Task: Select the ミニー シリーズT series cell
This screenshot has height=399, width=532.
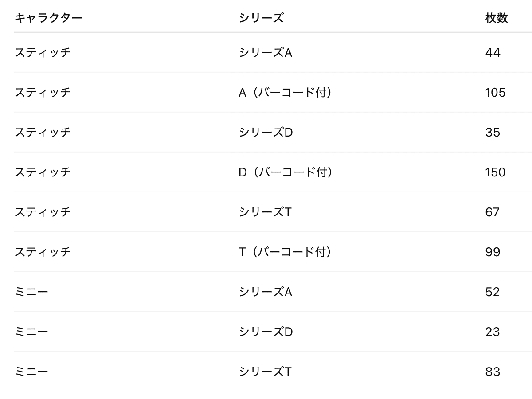Action: 266,372
